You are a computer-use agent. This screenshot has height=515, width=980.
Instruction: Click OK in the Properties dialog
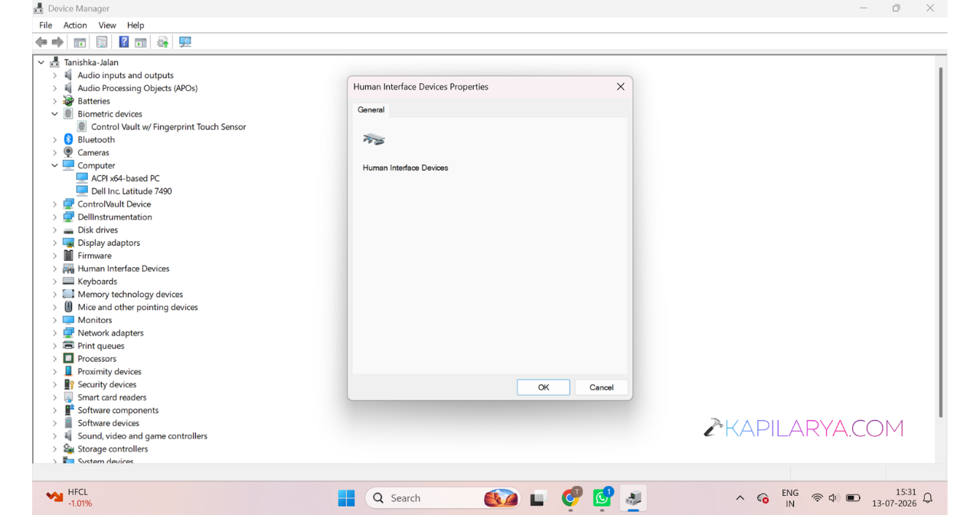[x=544, y=387]
